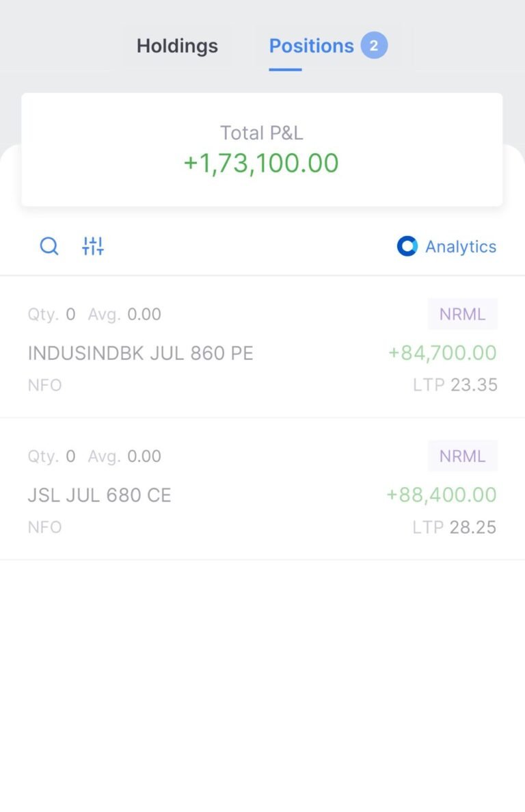Open the search magnifier icon

pyautogui.click(x=49, y=246)
